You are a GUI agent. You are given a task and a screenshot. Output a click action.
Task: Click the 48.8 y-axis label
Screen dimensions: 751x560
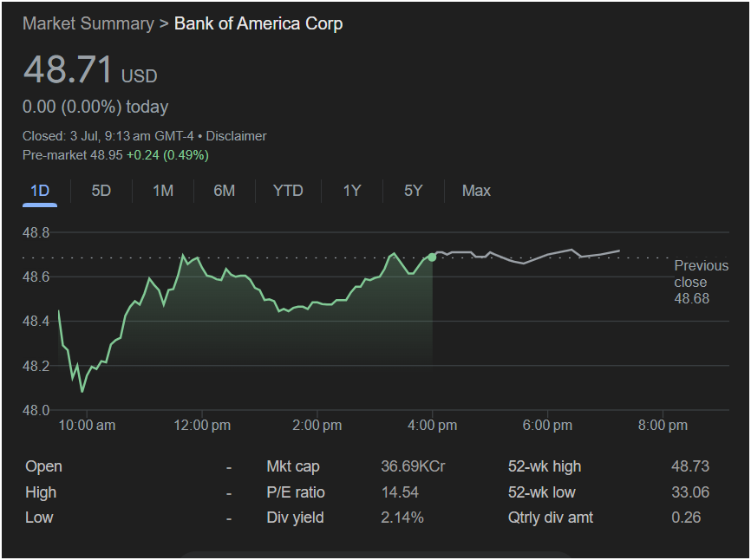coord(36,232)
